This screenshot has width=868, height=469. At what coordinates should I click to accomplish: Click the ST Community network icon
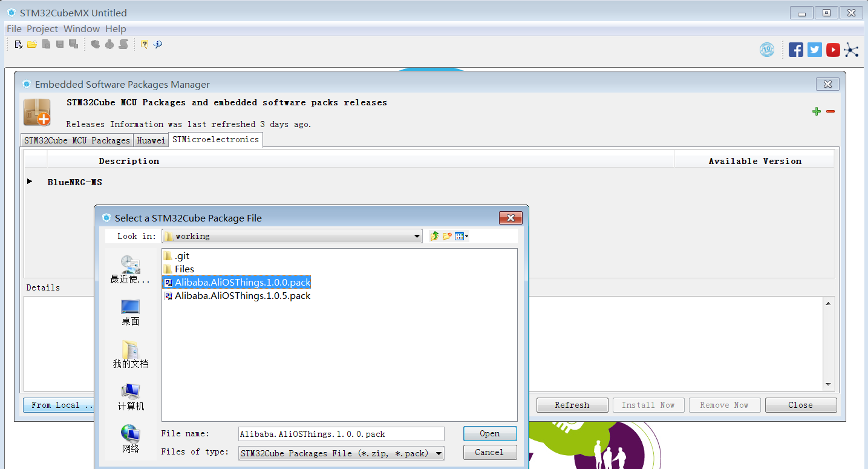(x=852, y=50)
